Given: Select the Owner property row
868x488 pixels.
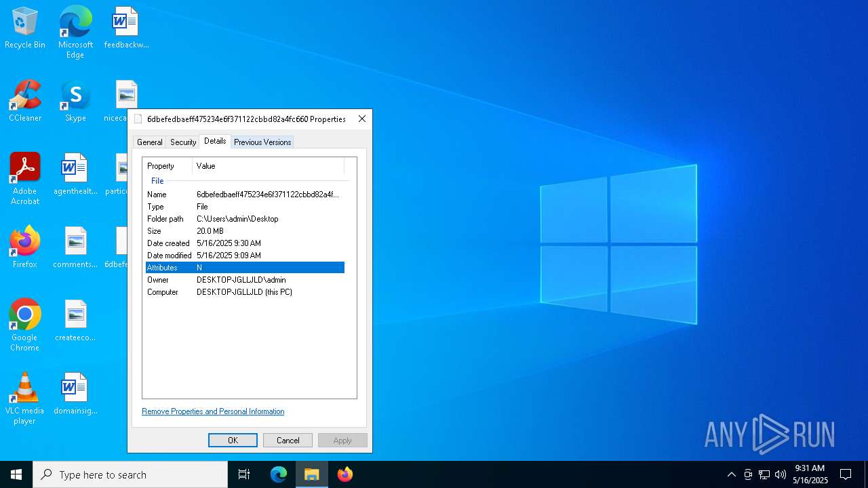Looking at the screenshot, I should click(x=245, y=280).
